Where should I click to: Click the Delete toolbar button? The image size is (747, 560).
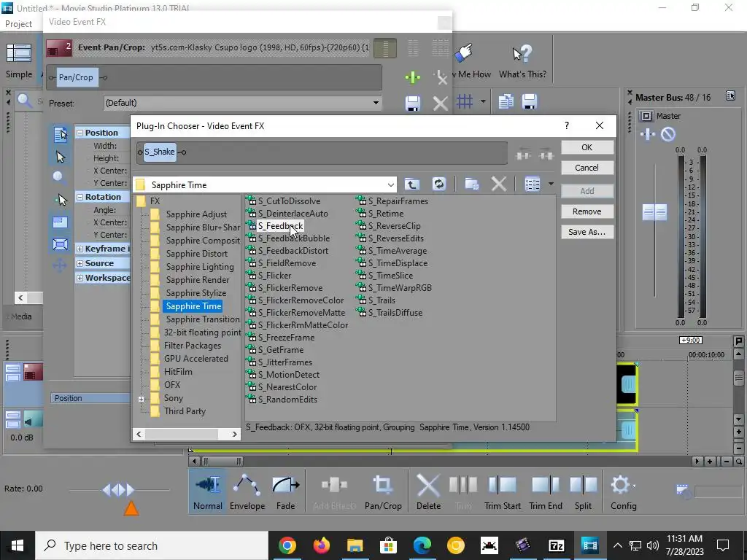[x=428, y=492]
